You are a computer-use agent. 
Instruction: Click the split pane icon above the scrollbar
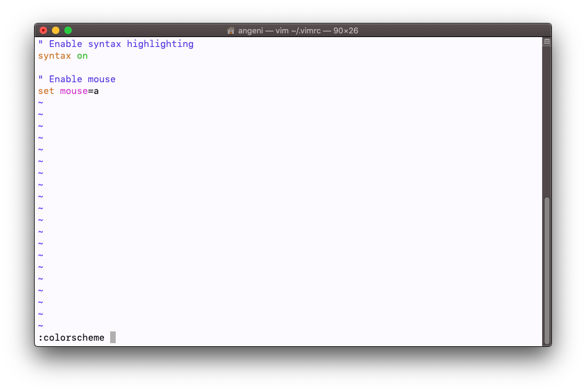pyautogui.click(x=547, y=42)
